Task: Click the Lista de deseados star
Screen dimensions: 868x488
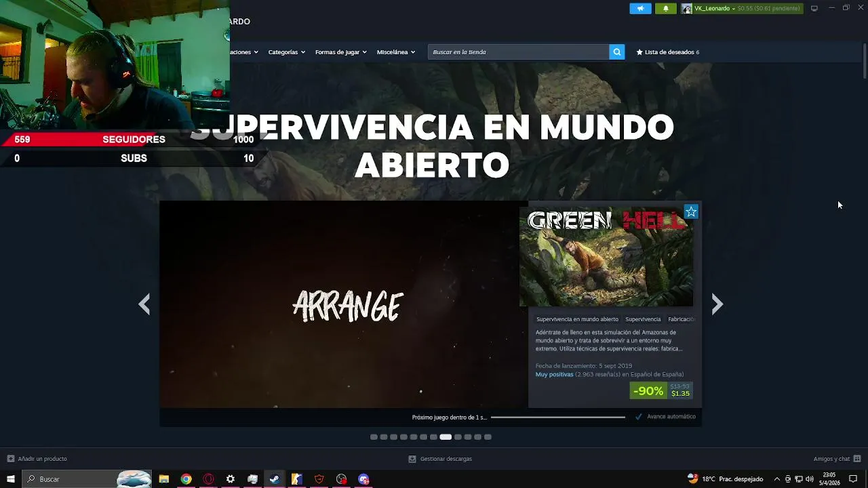Action: 639,52
